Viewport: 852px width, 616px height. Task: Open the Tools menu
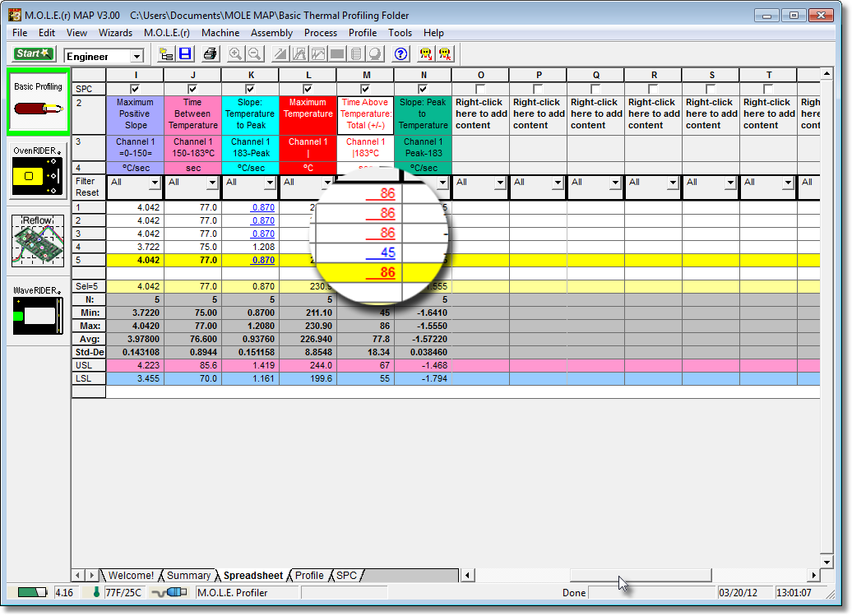[400, 33]
